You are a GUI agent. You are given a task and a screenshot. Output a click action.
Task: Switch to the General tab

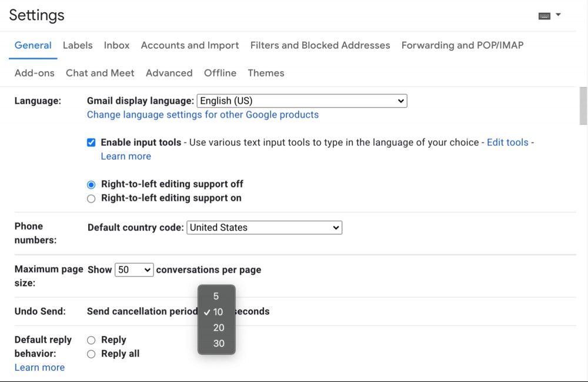click(33, 45)
